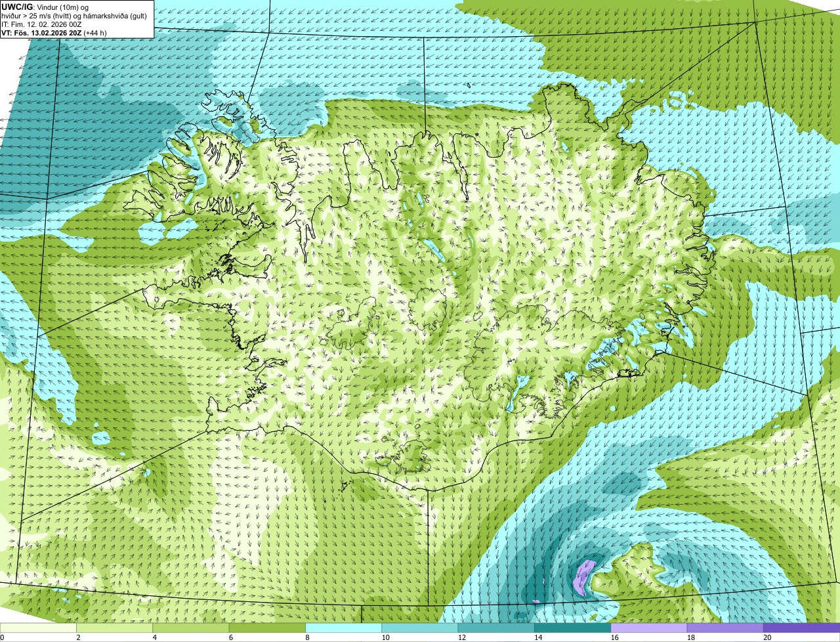Click the '6' label on the wind scale
Screen dimensions: 840x642
point(230,637)
